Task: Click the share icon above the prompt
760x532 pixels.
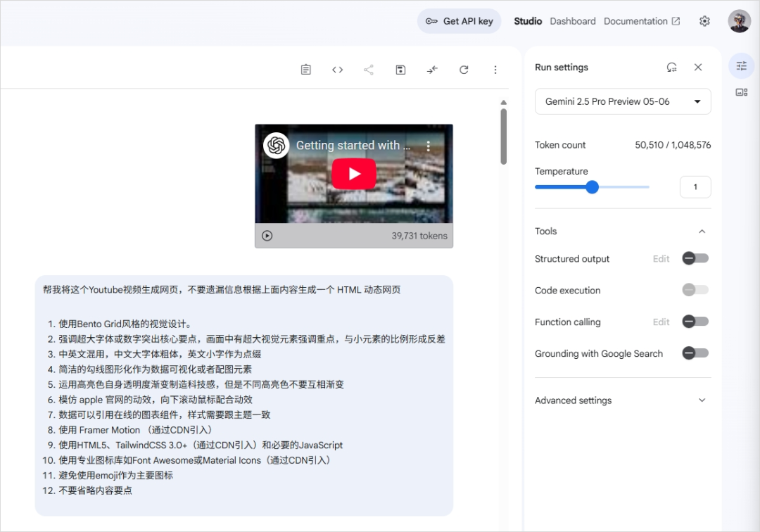Action: coord(369,69)
